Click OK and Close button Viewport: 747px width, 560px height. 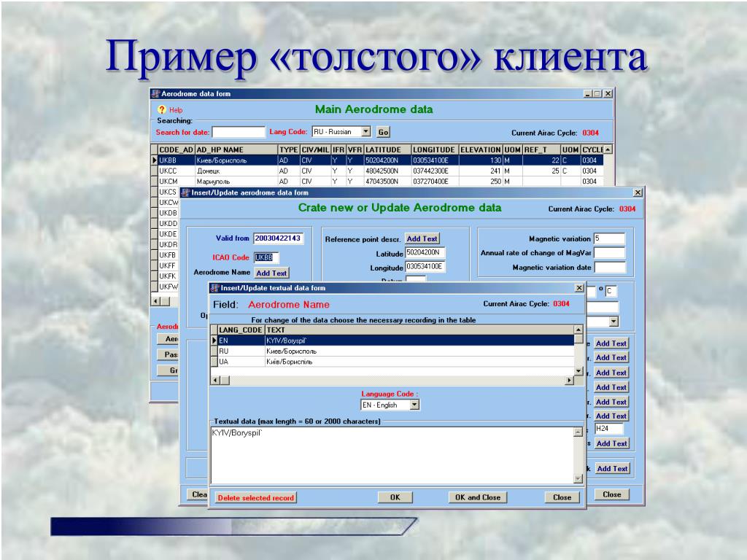click(x=477, y=497)
